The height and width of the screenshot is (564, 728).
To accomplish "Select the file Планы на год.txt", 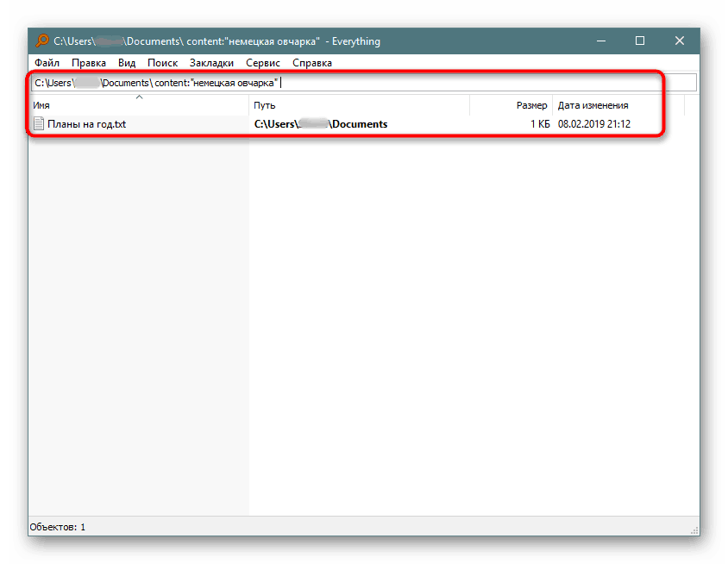I will [87, 124].
